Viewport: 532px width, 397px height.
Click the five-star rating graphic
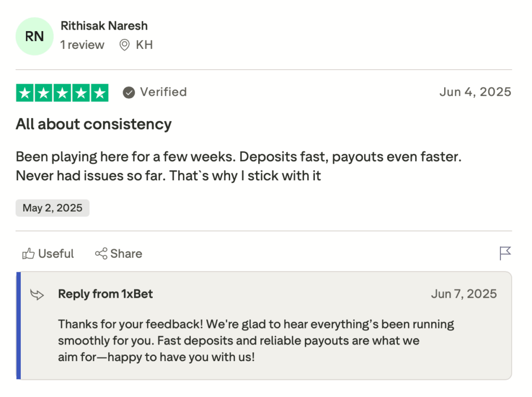[x=62, y=92]
